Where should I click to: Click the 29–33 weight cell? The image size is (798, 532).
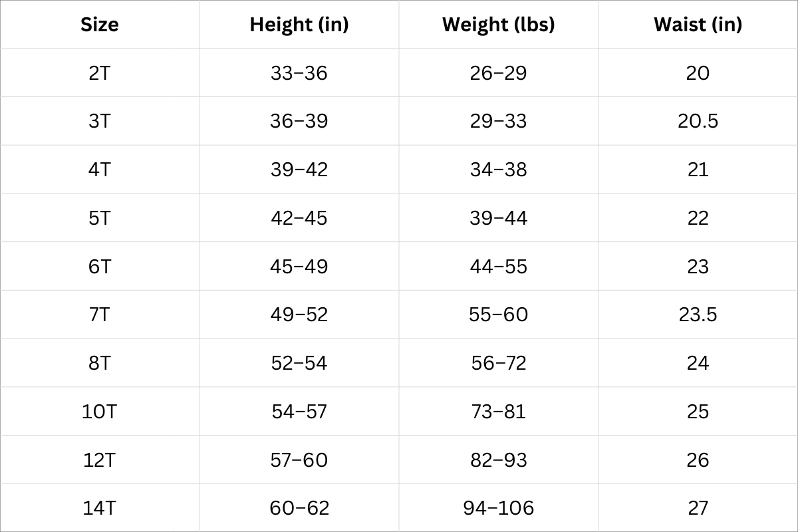coord(499,121)
